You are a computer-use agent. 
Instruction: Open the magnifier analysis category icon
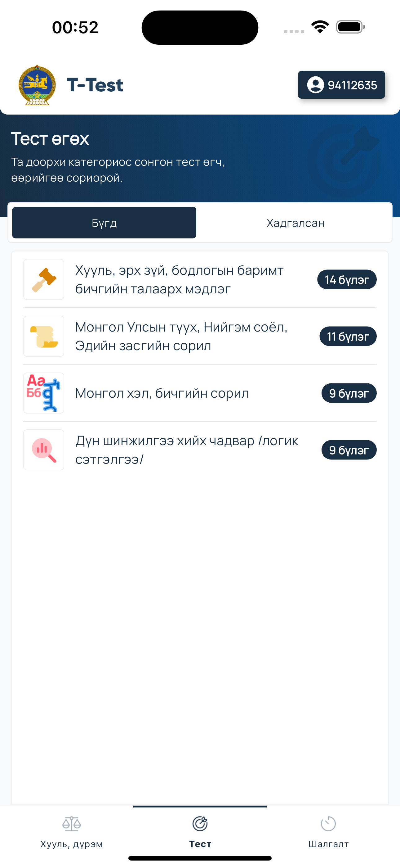click(x=44, y=450)
